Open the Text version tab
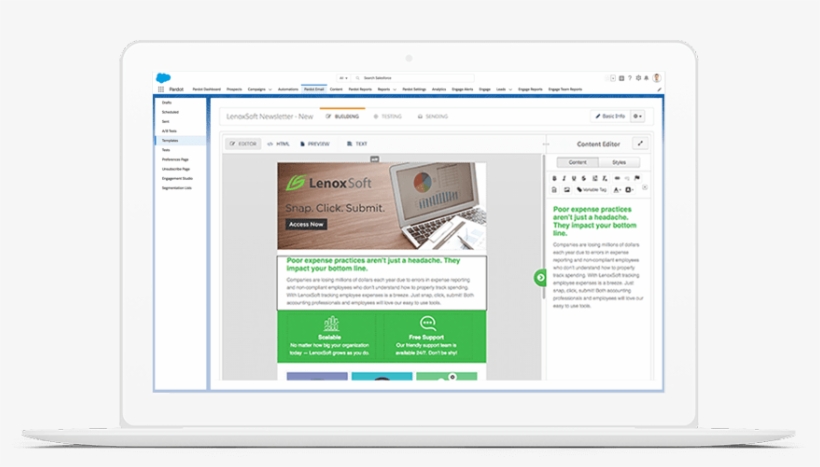The width and height of the screenshot is (820, 467). 357,144
